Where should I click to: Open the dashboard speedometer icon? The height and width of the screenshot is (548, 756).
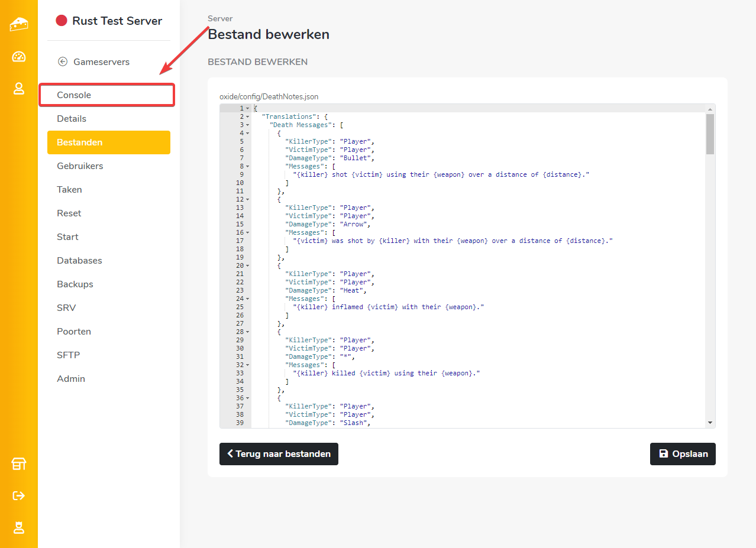(19, 57)
